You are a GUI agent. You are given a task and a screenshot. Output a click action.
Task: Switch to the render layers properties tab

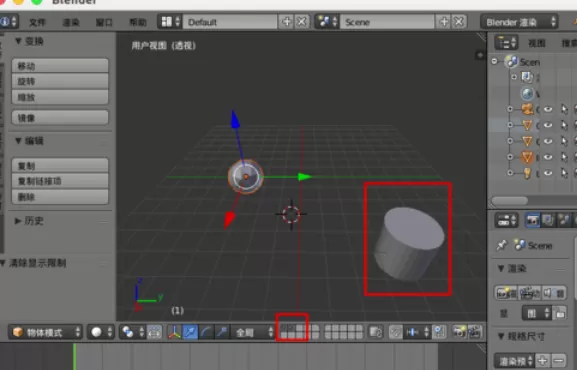pyautogui.click(x=548, y=220)
